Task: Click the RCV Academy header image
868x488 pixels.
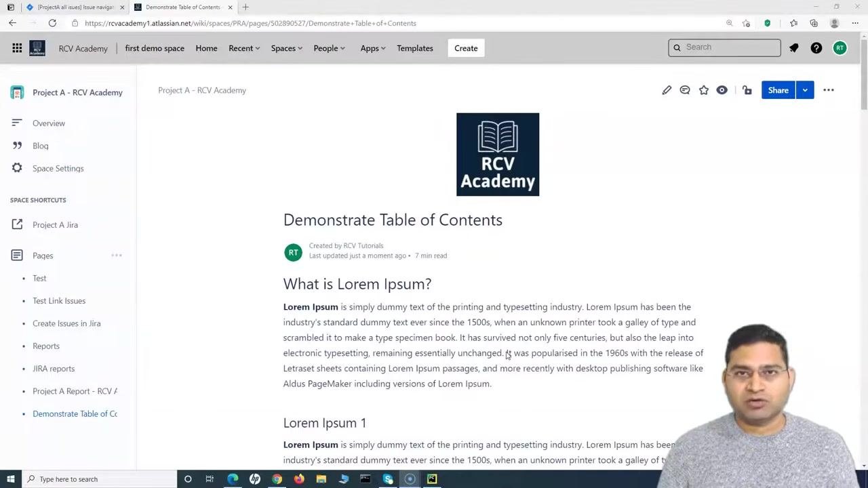Action: 498,155
